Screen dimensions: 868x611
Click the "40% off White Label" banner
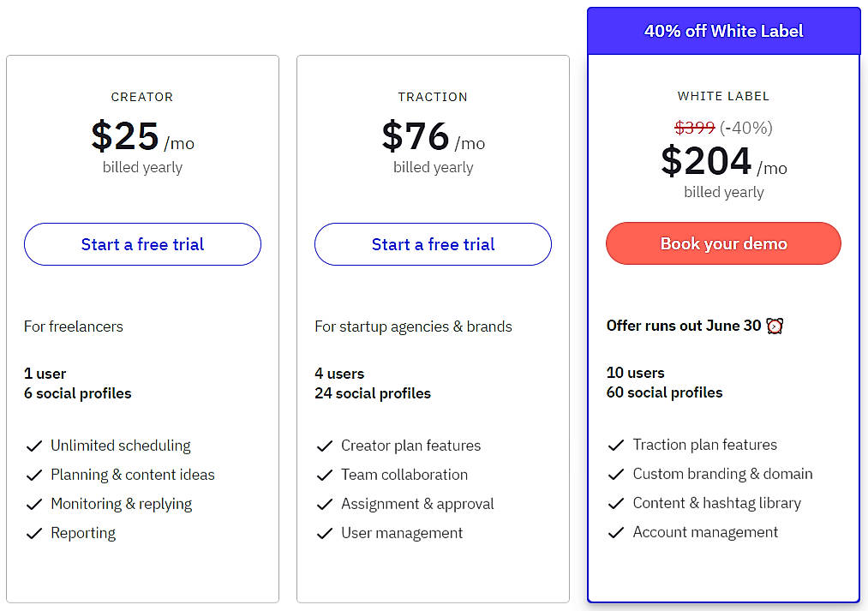point(723,30)
